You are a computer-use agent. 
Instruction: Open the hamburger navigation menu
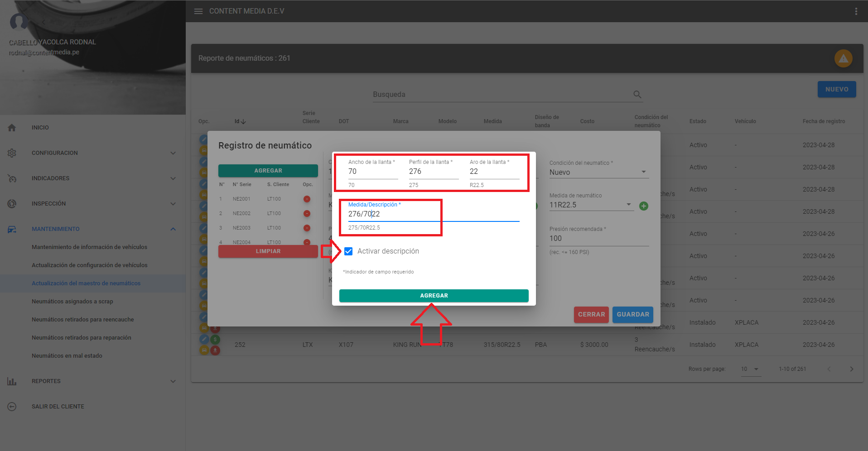pyautogui.click(x=198, y=11)
